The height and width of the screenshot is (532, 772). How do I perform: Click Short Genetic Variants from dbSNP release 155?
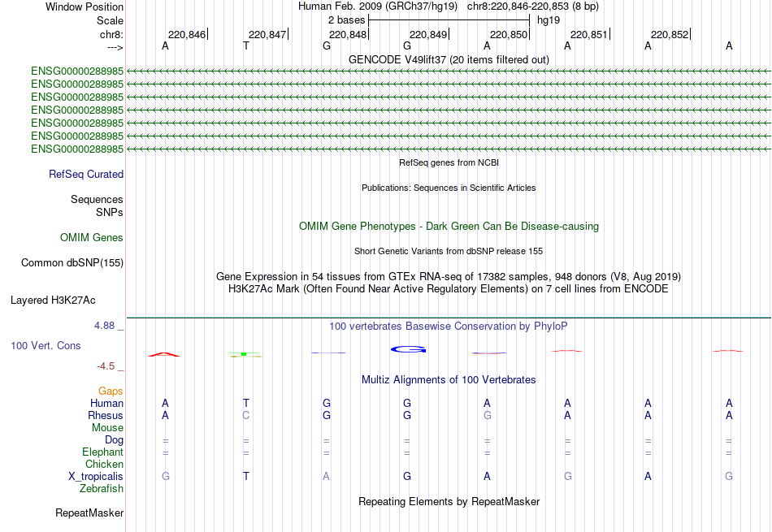coord(449,251)
